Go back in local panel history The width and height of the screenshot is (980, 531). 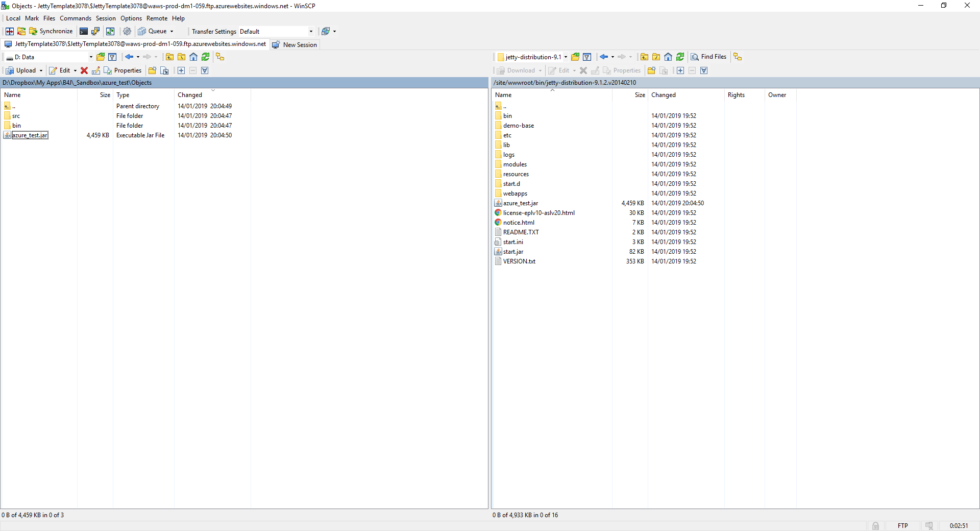tap(129, 57)
